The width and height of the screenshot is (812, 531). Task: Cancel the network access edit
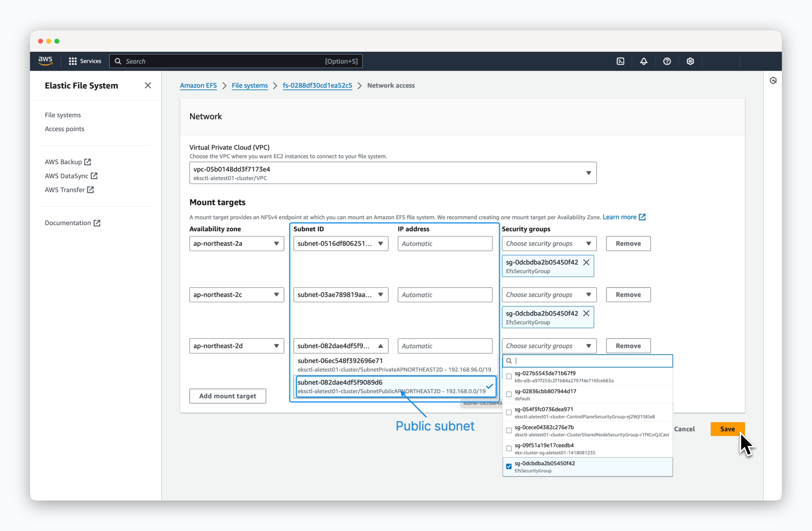pos(684,429)
